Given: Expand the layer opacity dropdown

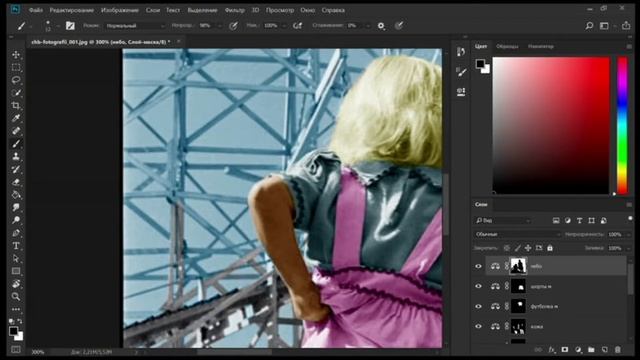Looking at the screenshot, I should pos(628,234).
